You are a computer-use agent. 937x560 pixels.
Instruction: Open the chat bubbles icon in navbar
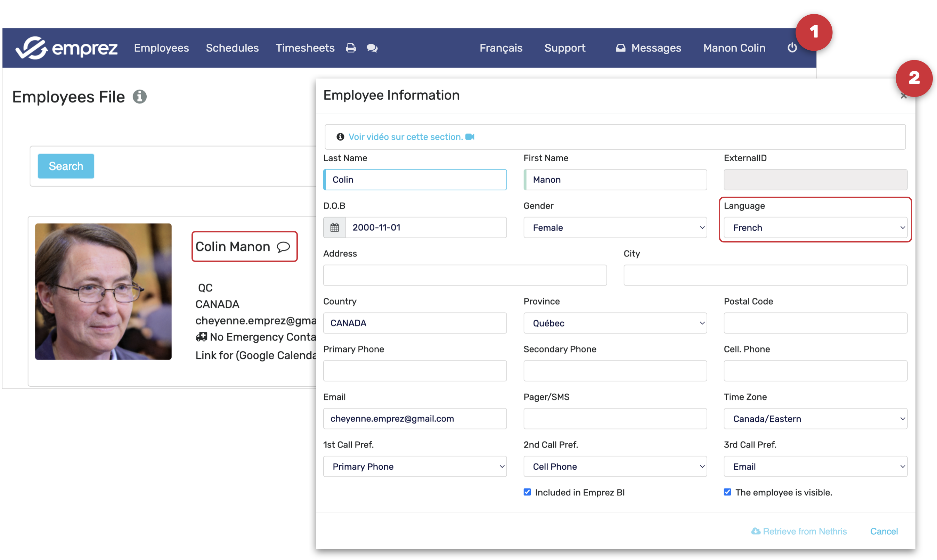pos(372,48)
